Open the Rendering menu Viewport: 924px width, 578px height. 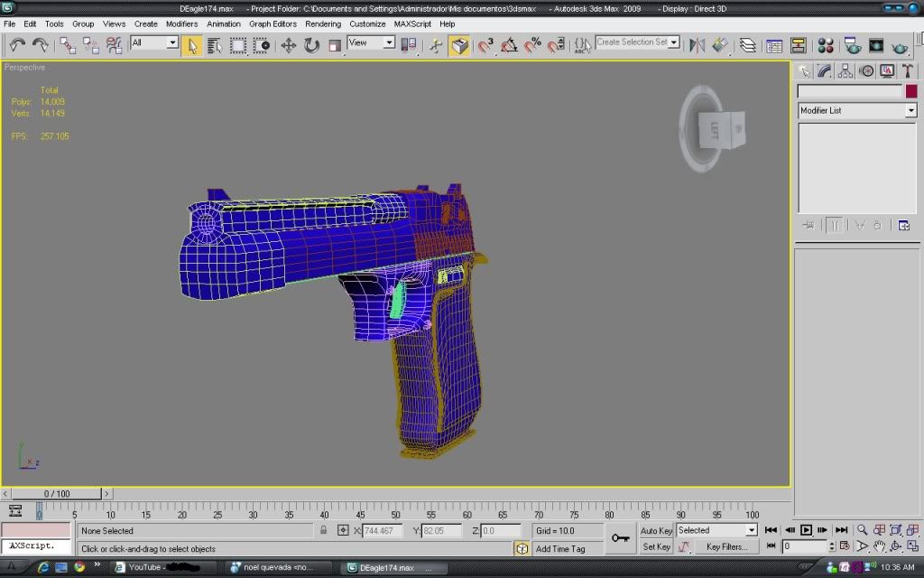point(322,23)
